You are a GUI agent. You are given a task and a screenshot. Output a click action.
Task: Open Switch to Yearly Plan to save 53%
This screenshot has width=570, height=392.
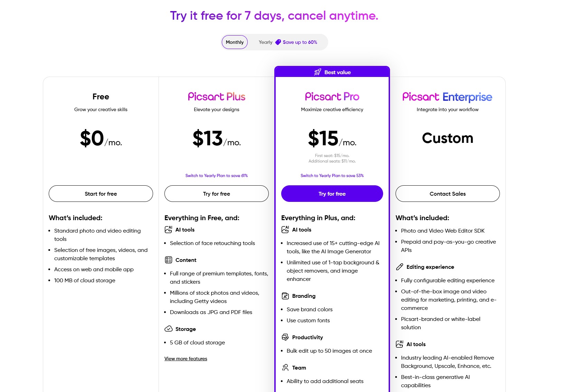point(332,175)
